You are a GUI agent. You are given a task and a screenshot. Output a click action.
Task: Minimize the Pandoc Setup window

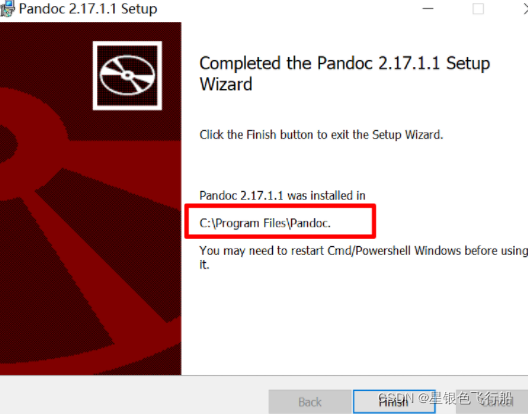coord(428,8)
